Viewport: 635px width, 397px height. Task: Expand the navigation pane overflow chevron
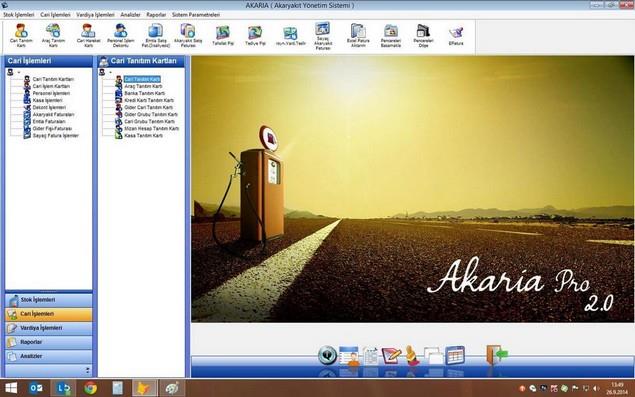point(88,370)
